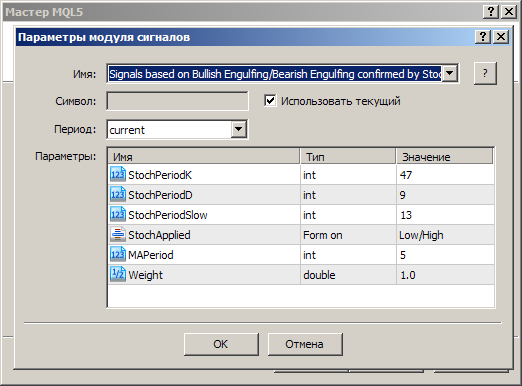Image resolution: width=522 pixels, height=386 pixels.
Task: Click the int type cell in the StochPeriodK row
Action: pyautogui.click(x=348, y=175)
